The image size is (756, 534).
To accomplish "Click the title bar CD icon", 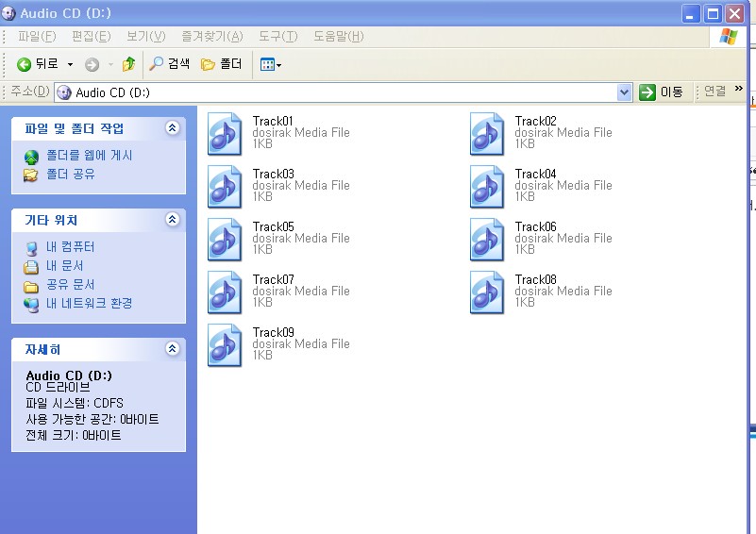I will (x=8, y=13).
